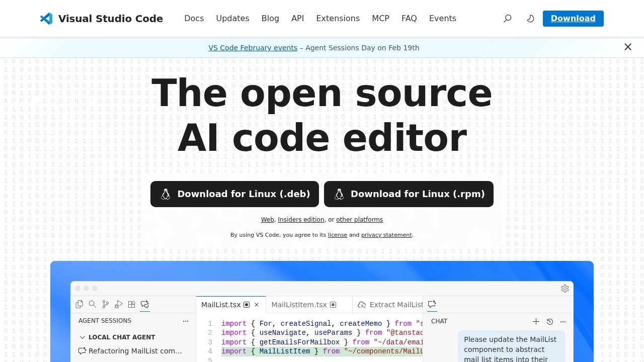
Task: Toggle dark mode with the moon icon
Action: coord(530,18)
